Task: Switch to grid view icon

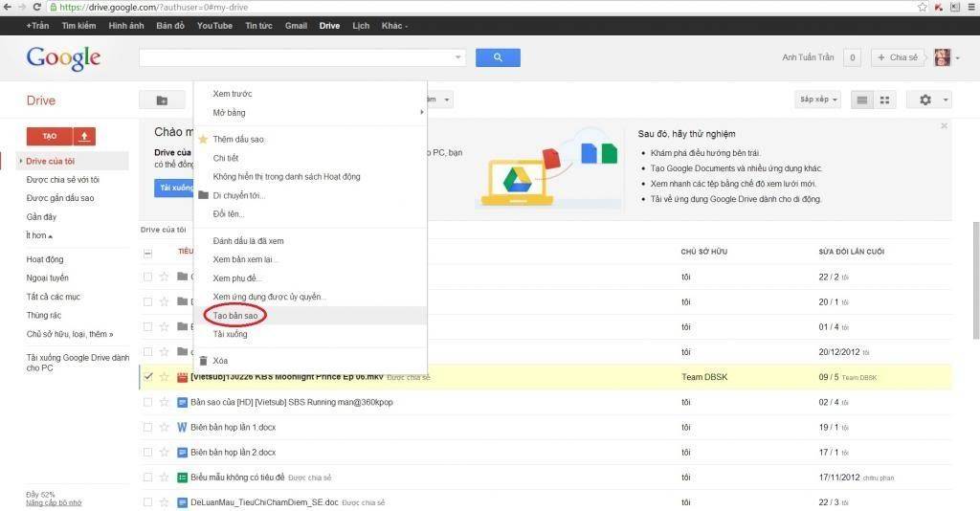Action: pos(884,100)
